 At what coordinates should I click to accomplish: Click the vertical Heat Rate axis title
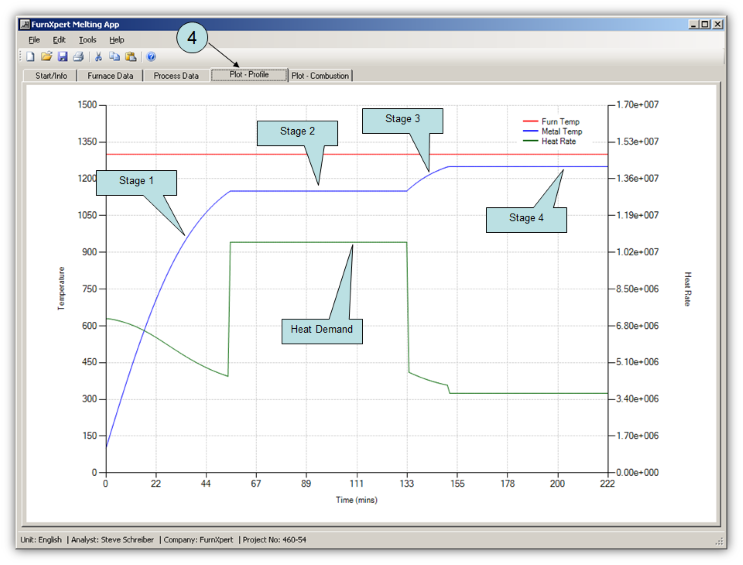[688, 289]
